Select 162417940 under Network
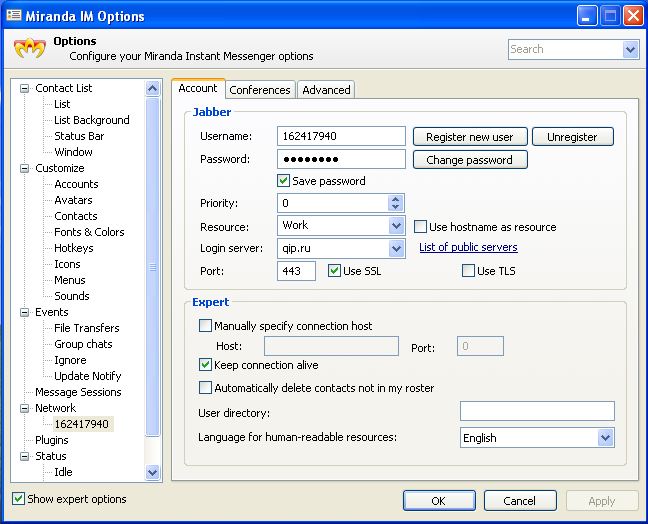Image resolution: width=648 pixels, height=524 pixels. point(82,424)
